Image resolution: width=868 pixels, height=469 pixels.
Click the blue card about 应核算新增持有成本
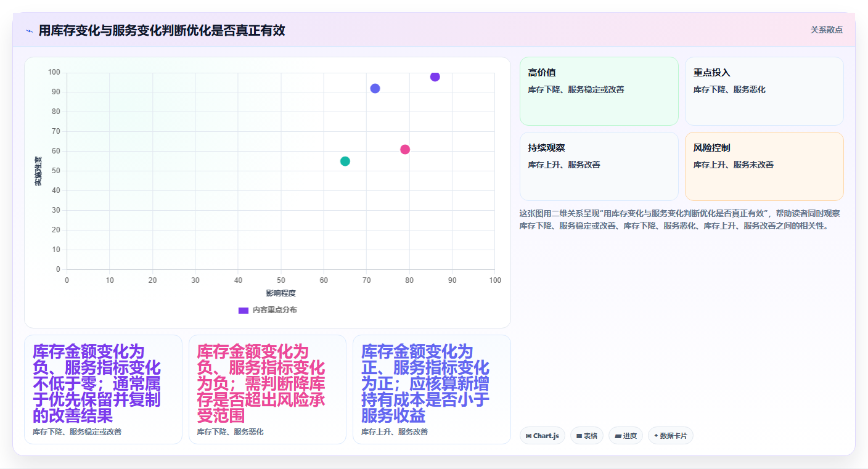point(432,389)
